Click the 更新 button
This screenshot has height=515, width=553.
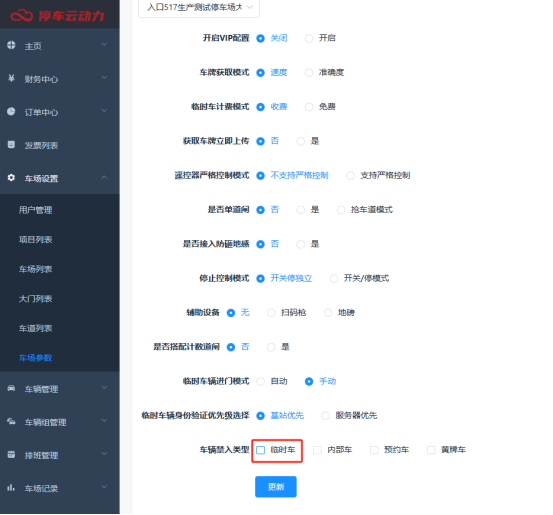click(x=276, y=487)
